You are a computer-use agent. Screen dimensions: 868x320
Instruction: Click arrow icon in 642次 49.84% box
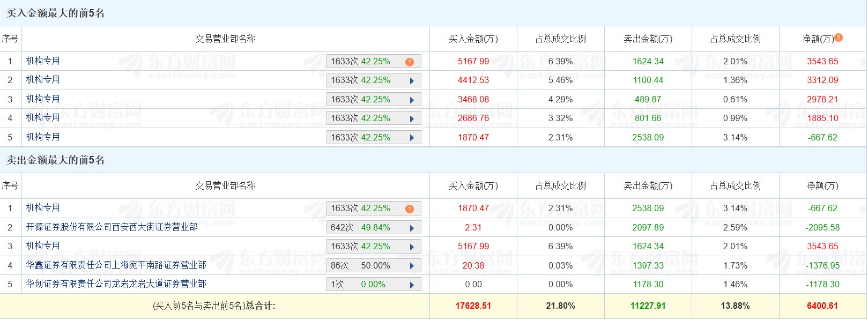(412, 228)
